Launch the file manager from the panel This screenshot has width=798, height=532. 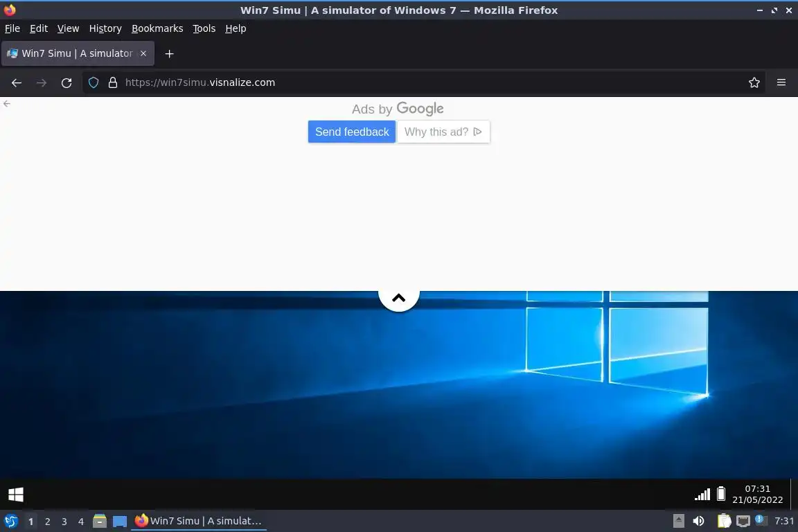pos(100,521)
